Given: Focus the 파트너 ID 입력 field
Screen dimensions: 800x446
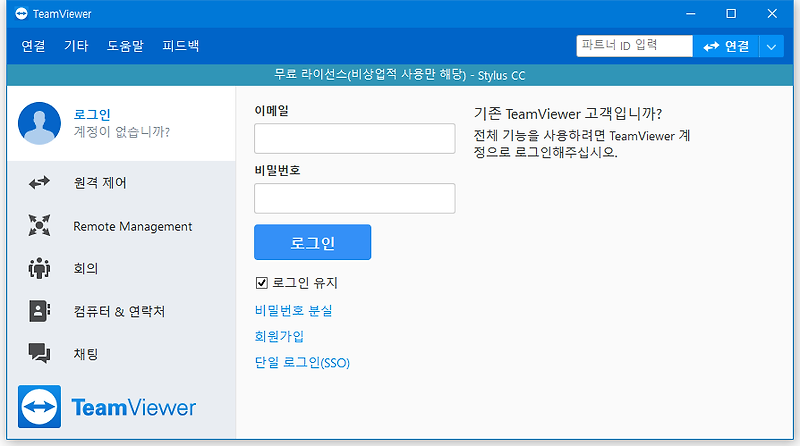Looking at the screenshot, I should point(635,46).
